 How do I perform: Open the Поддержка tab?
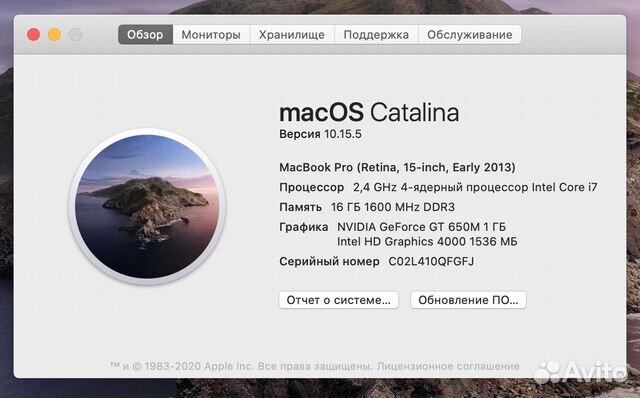click(x=376, y=35)
